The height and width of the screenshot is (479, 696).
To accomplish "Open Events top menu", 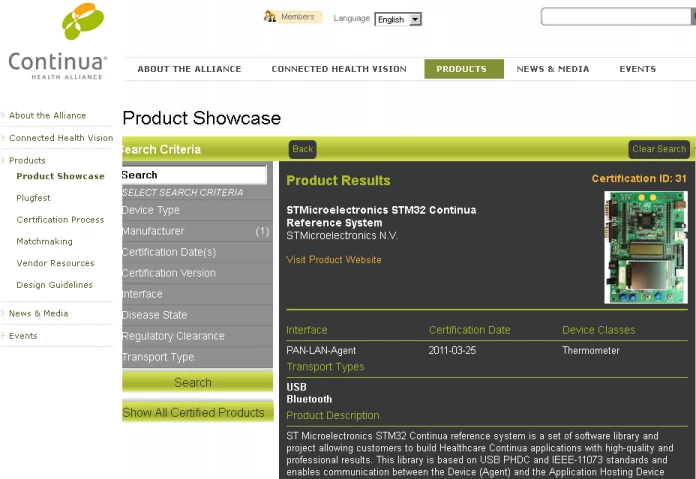I will click(x=637, y=69).
